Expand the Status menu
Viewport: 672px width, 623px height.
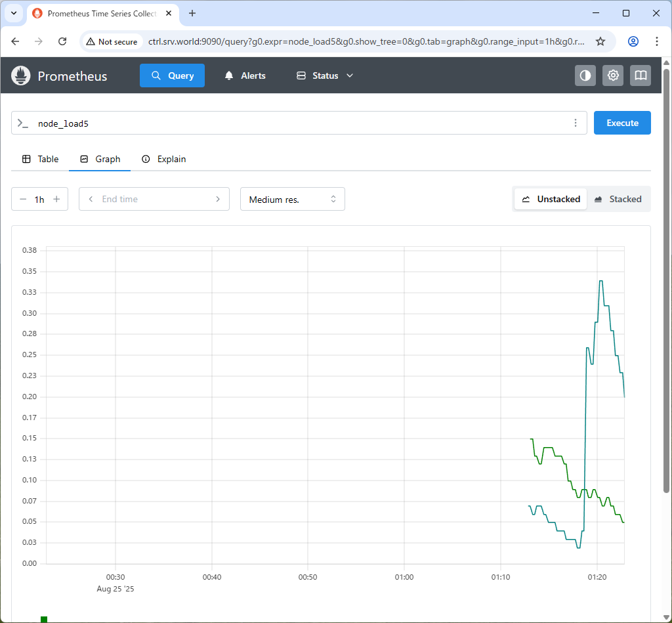click(x=325, y=75)
